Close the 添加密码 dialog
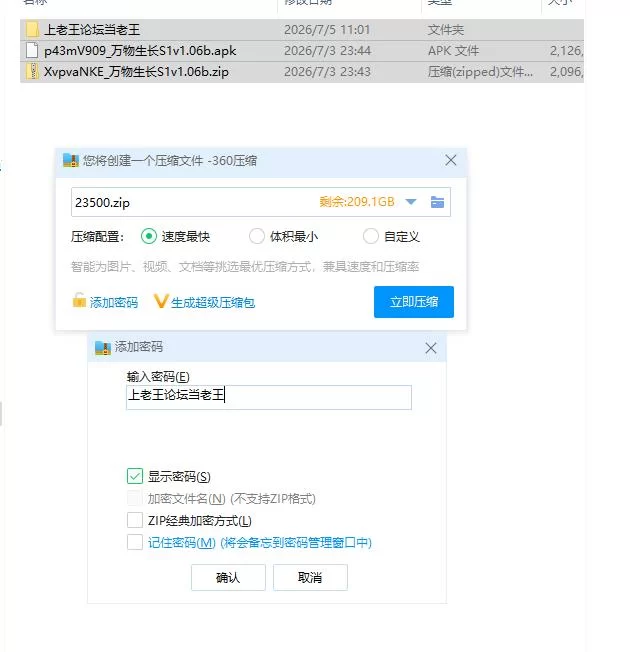630x652 pixels. (431, 348)
